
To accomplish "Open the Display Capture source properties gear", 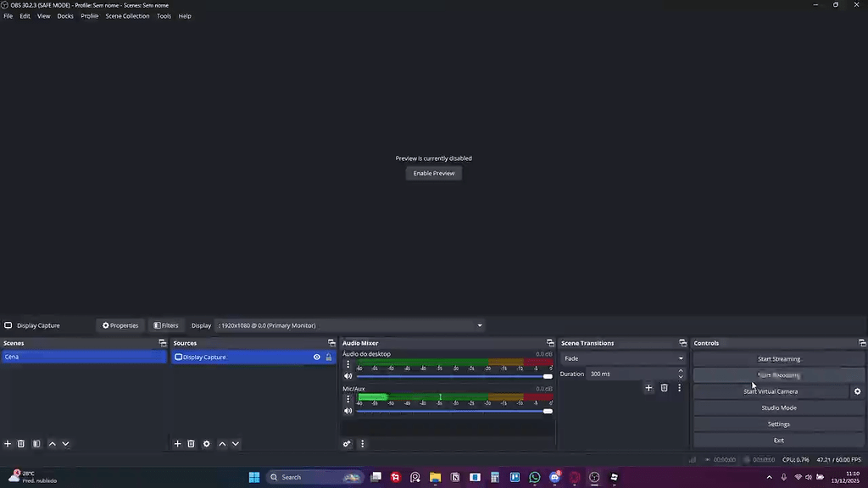I will [x=206, y=443].
